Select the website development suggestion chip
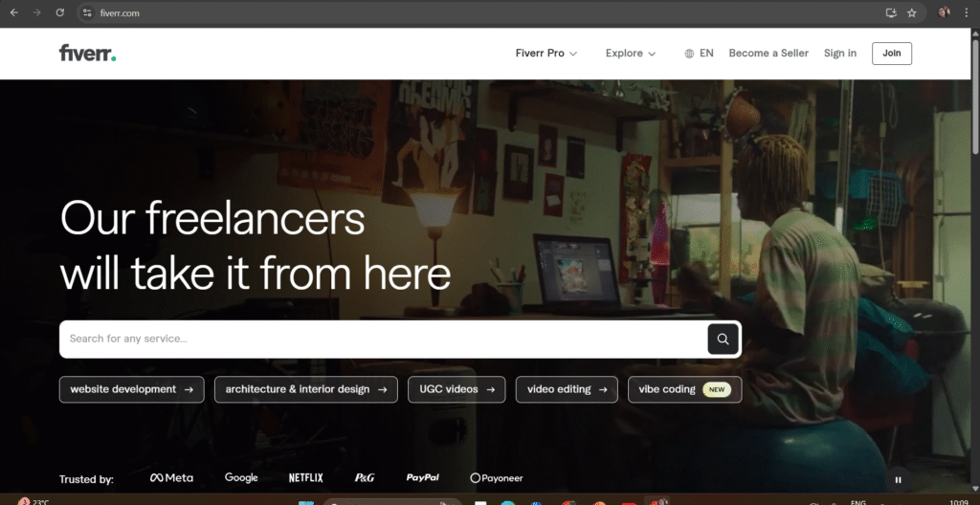 tap(131, 389)
